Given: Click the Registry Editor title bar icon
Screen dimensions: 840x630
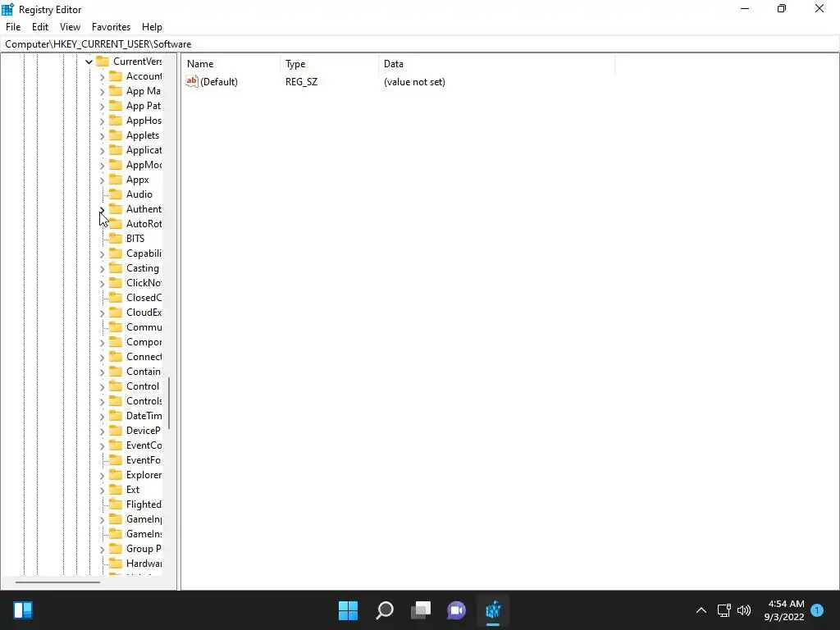Looking at the screenshot, I should pos(7,9).
